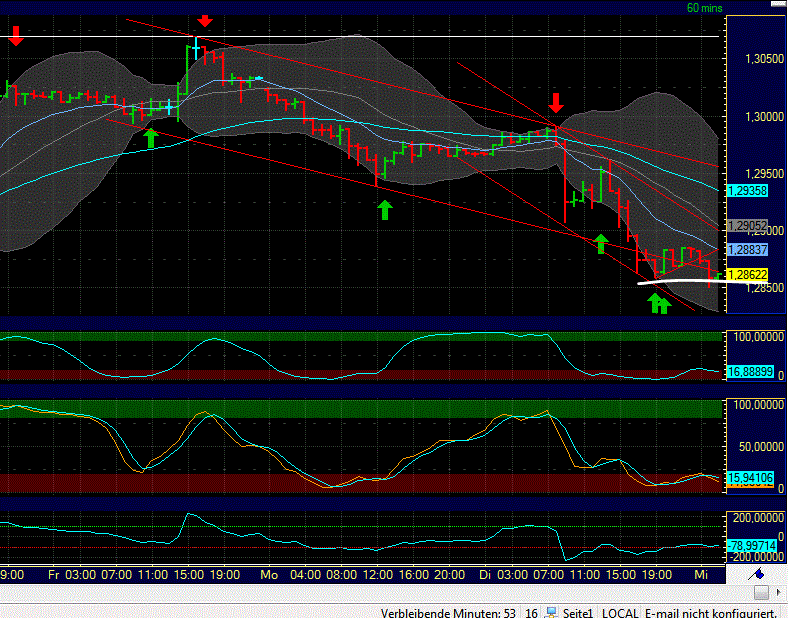Click the network computer icon in the status bar
Screen dimensions: 788x618
click(552, 612)
